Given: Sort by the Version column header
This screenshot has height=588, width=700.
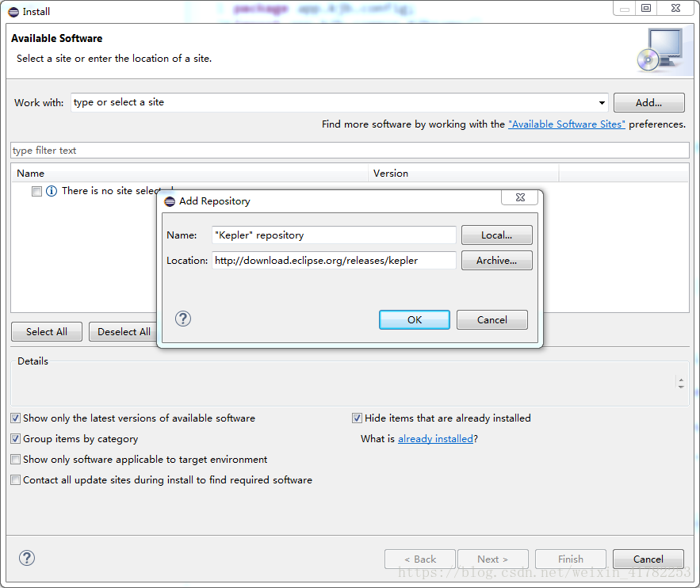Looking at the screenshot, I should pyautogui.click(x=464, y=173).
